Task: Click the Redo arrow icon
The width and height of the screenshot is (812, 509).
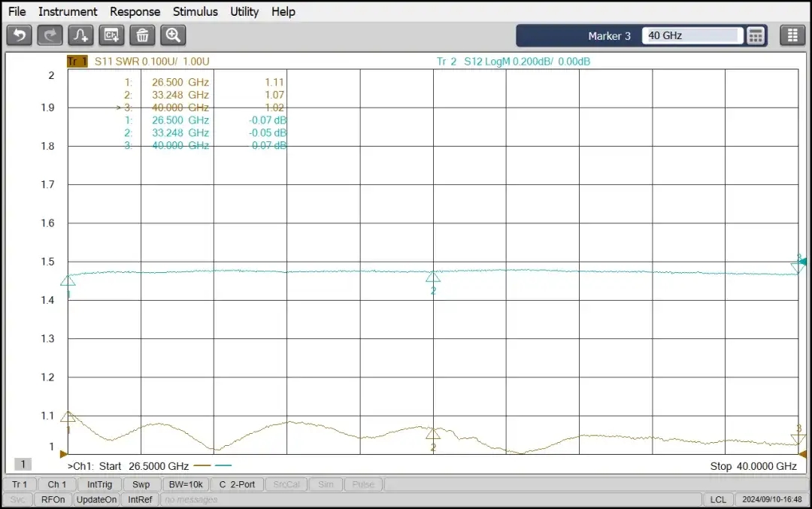Action: (x=50, y=35)
